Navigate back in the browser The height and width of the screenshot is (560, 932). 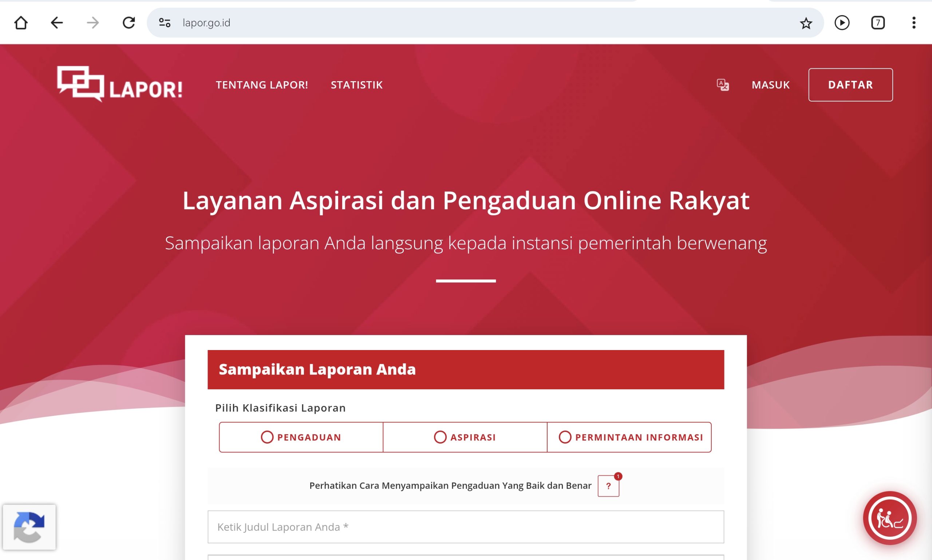tap(57, 23)
